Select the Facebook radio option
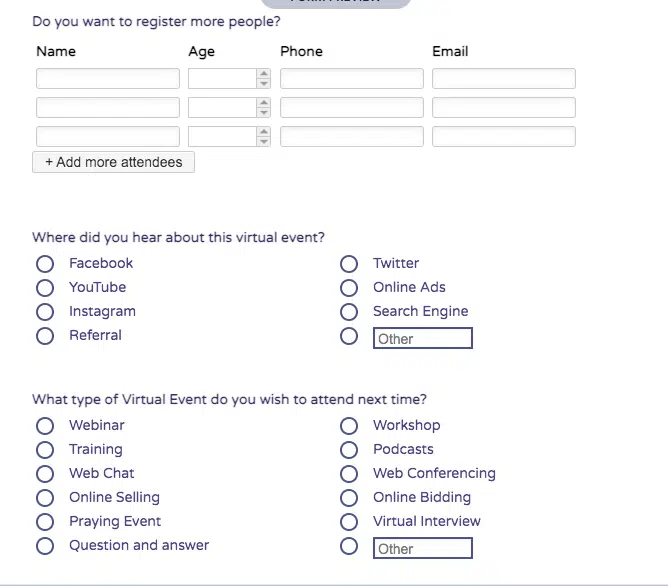Image resolution: width=668 pixels, height=586 pixels. [x=45, y=264]
